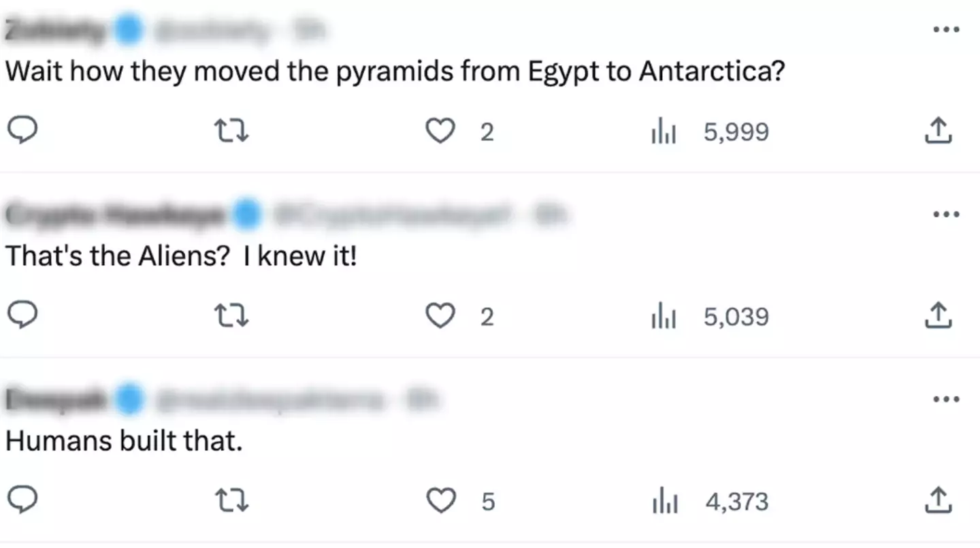Open more options for pyramids tweet
The image size is (980, 548).
(x=946, y=29)
